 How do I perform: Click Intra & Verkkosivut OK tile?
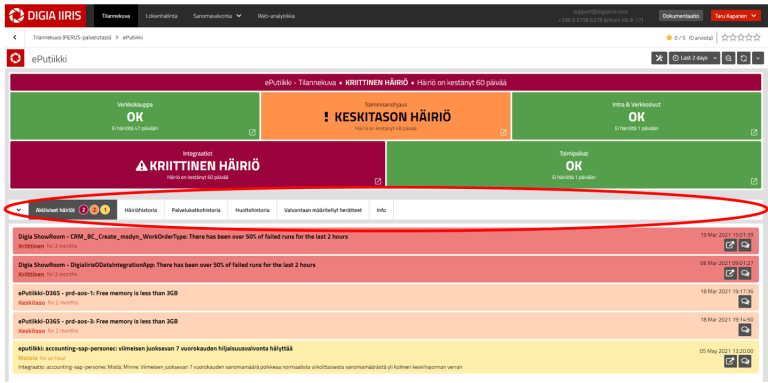click(x=637, y=116)
